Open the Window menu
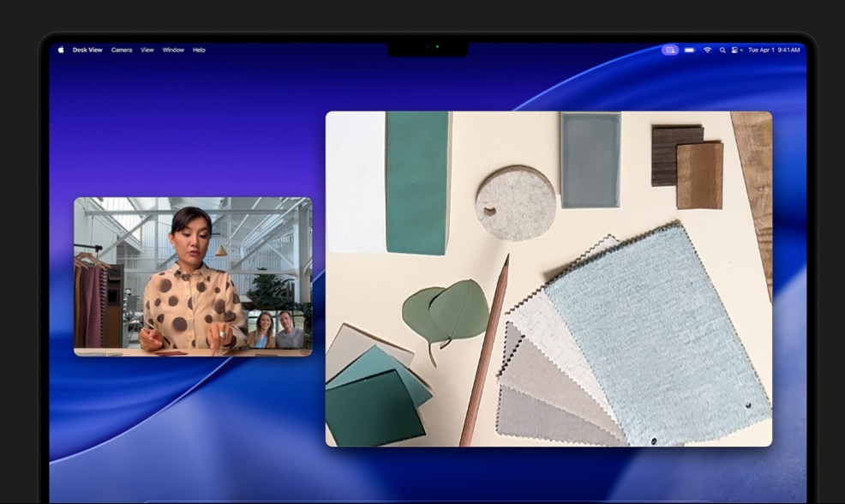The width and height of the screenshot is (845, 504). (x=173, y=50)
